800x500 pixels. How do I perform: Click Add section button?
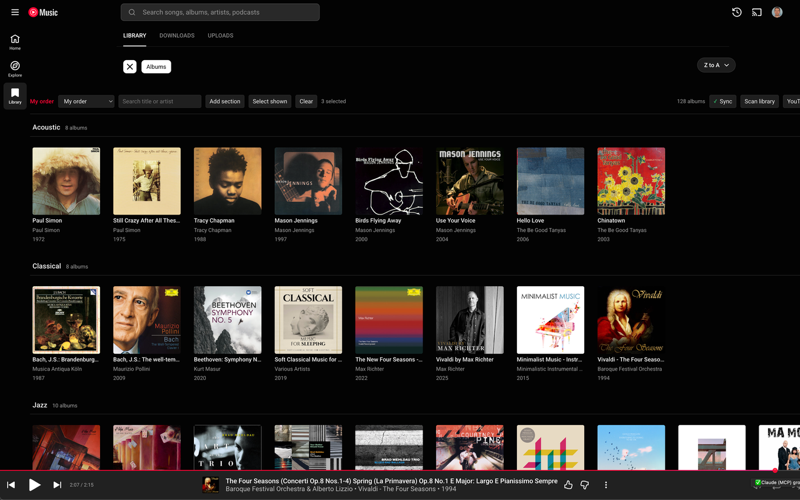pyautogui.click(x=224, y=101)
